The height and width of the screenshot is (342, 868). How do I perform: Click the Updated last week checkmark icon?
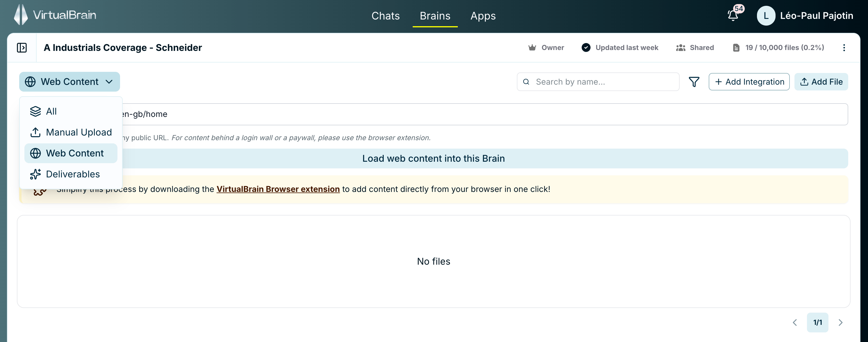pyautogui.click(x=586, y=47)
